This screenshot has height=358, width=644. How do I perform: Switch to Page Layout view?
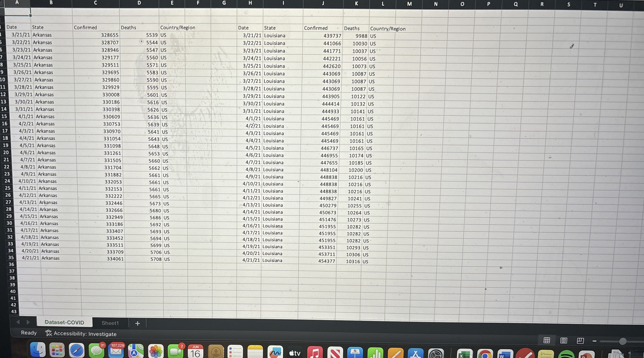tap(564, 340)
